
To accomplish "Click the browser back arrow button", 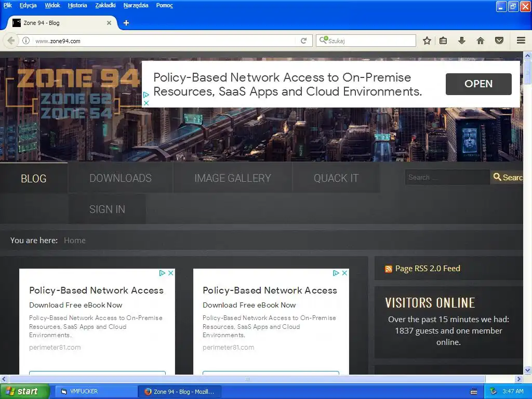I will tap(11, 41).
